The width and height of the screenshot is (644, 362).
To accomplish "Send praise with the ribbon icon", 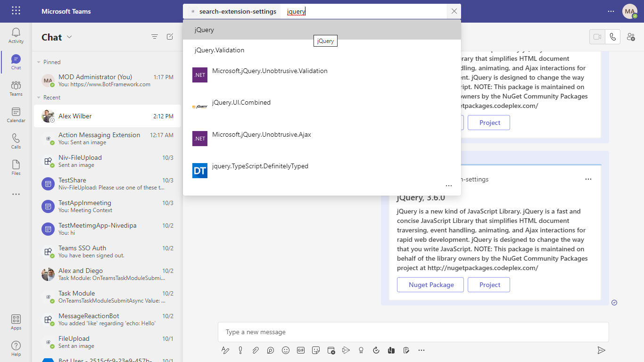I will point(361,350).
